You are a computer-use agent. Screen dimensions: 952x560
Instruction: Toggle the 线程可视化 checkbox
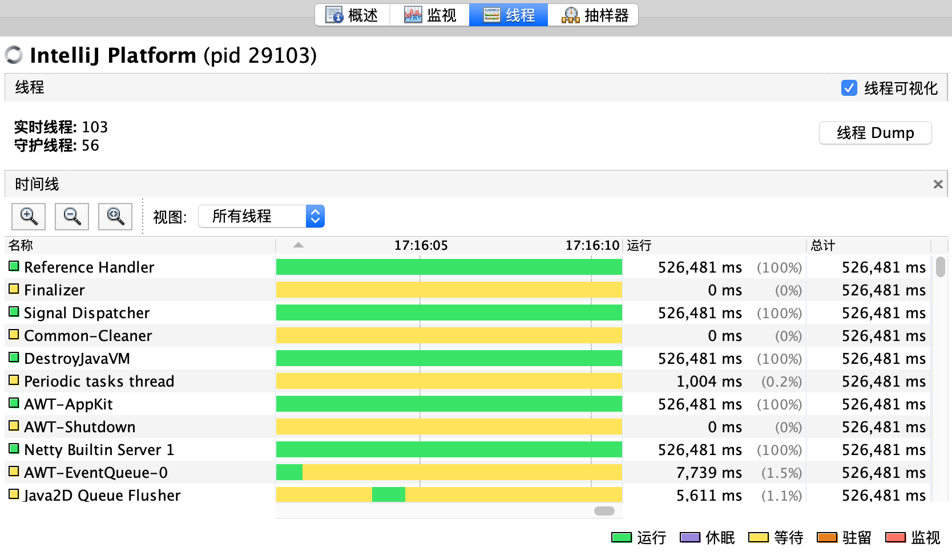click(849, 88)
